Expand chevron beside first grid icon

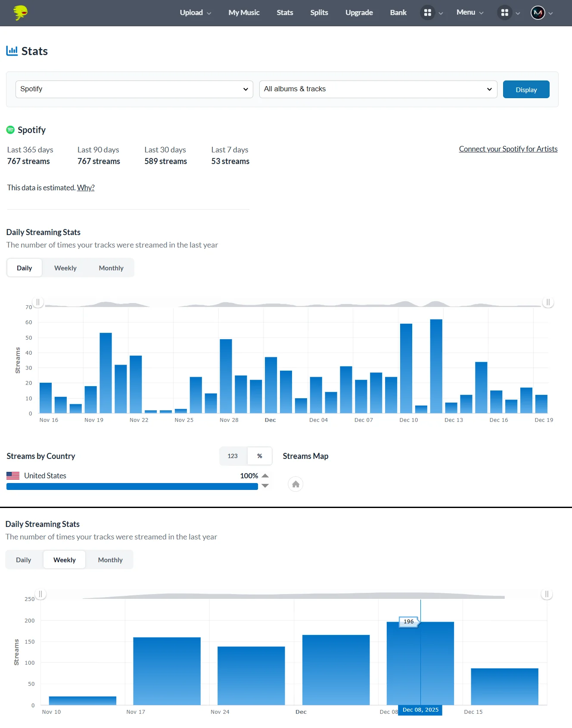tap(441, 13)
